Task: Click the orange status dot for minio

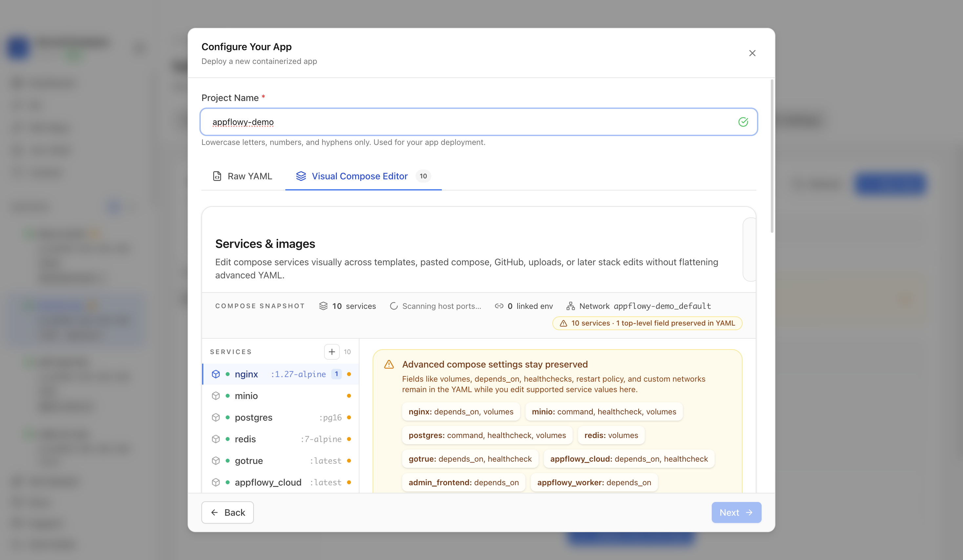Action: [349, 396]
